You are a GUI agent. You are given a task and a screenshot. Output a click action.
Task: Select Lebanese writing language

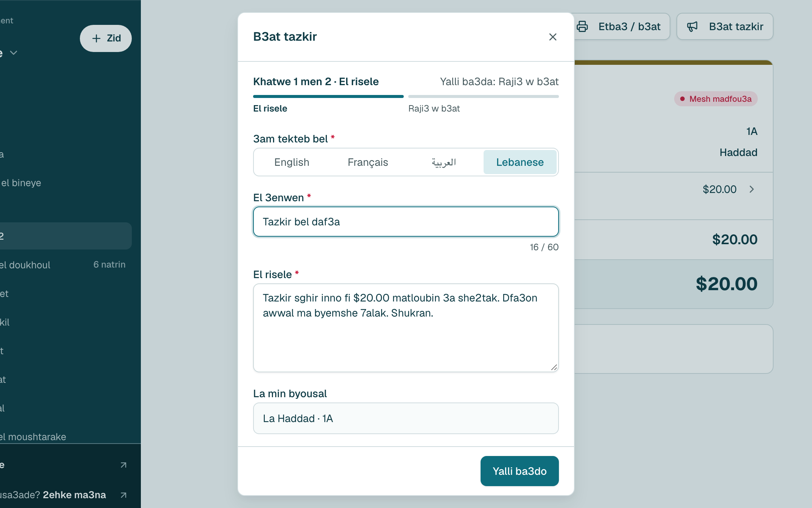(x=520, y=162)
